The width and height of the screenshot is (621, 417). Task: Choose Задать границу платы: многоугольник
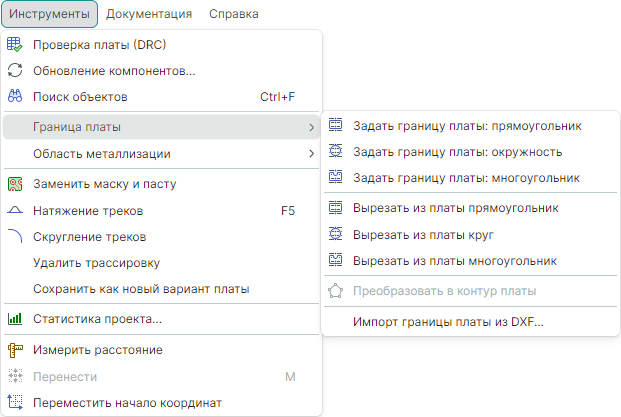pyautogui.click(x=466, y=178)
